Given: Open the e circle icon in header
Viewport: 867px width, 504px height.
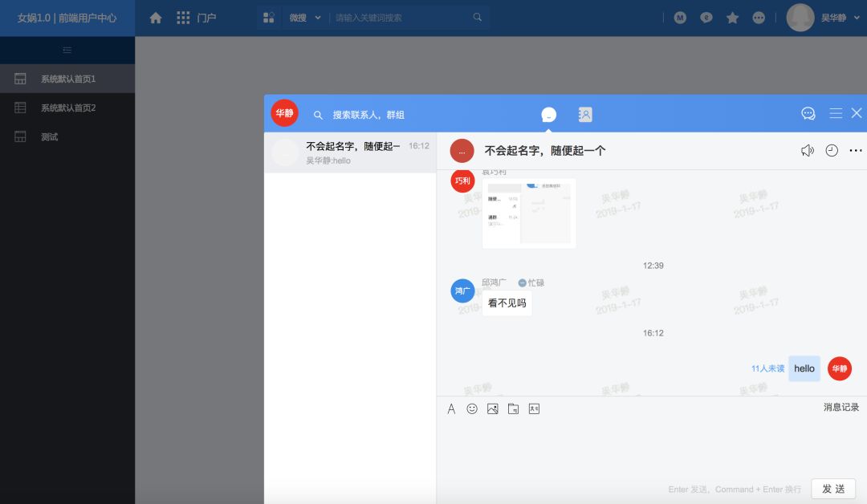Looking at the screenshot, I should 706,18.
